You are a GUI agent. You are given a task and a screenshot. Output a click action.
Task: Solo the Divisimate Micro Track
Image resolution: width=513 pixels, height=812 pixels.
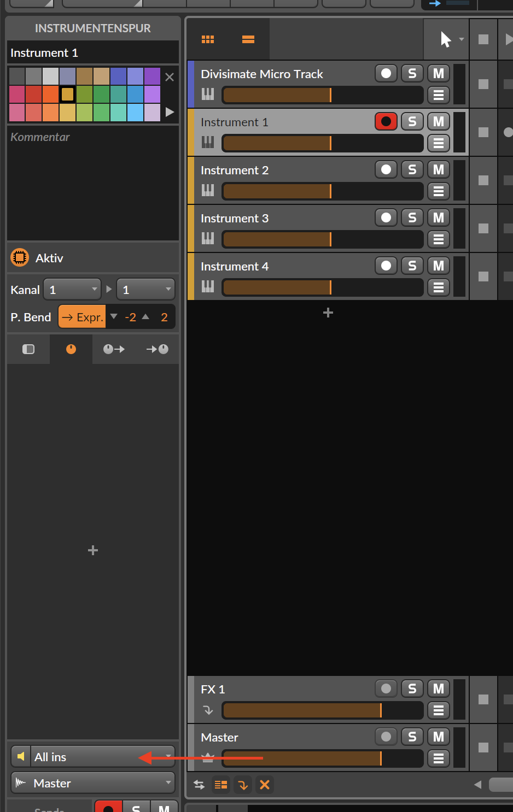pyautogui.click(x=412, y=73)
